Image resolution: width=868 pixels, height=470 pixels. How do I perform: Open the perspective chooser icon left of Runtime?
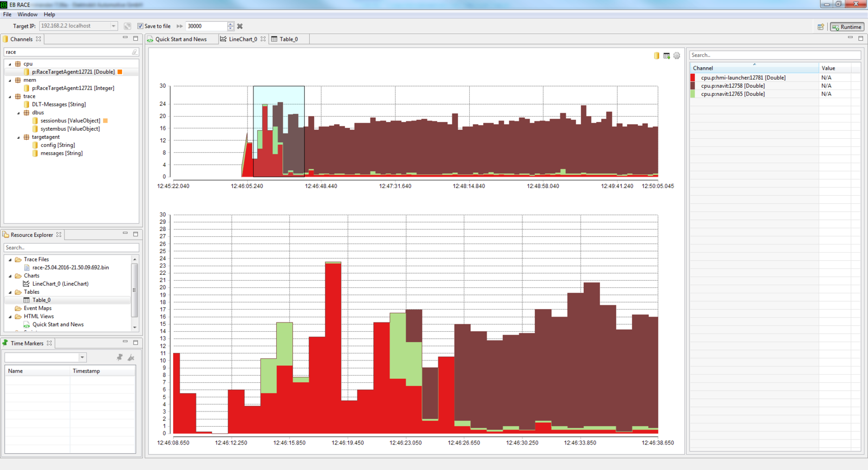tap(821, 27)
